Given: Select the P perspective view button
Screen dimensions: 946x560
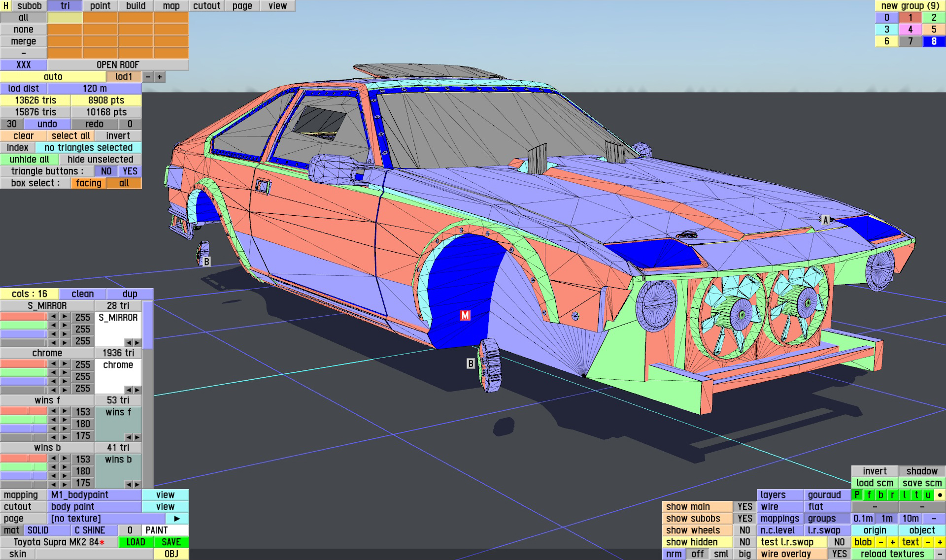Looking at the screenshot, I should click(x=857, y=495).
